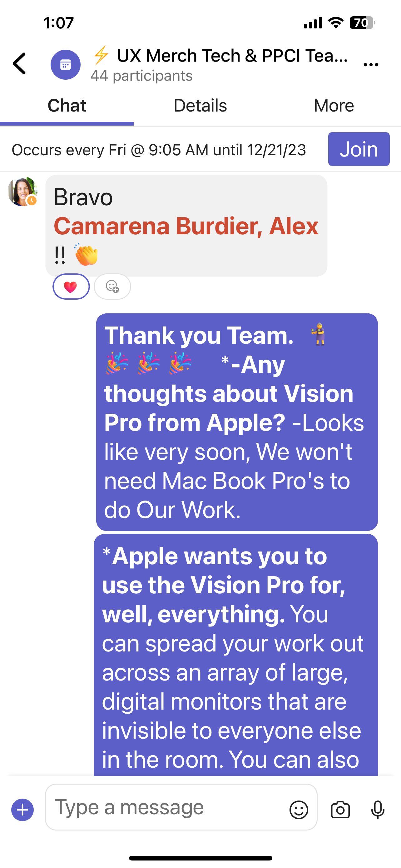Open the plus attachments button
The height and width of the screenshot is (868, 401).
coord(22,810)
